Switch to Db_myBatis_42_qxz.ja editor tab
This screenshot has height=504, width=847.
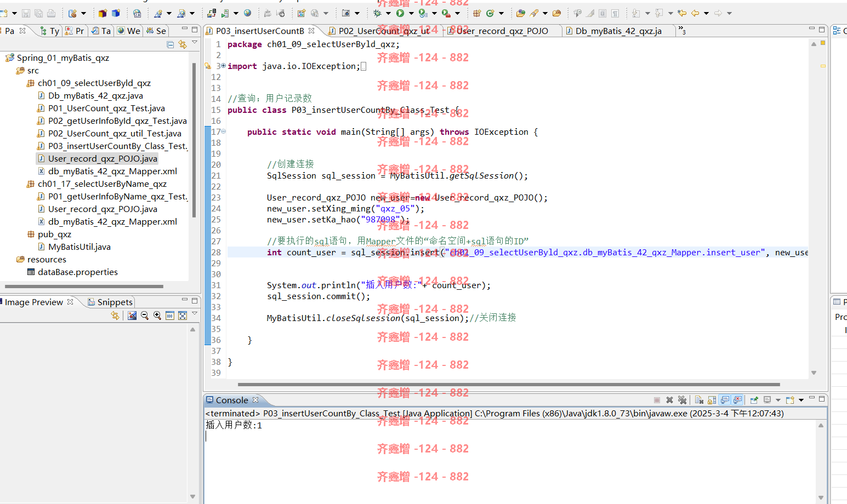pyautogui.click(x=618, y=31)
